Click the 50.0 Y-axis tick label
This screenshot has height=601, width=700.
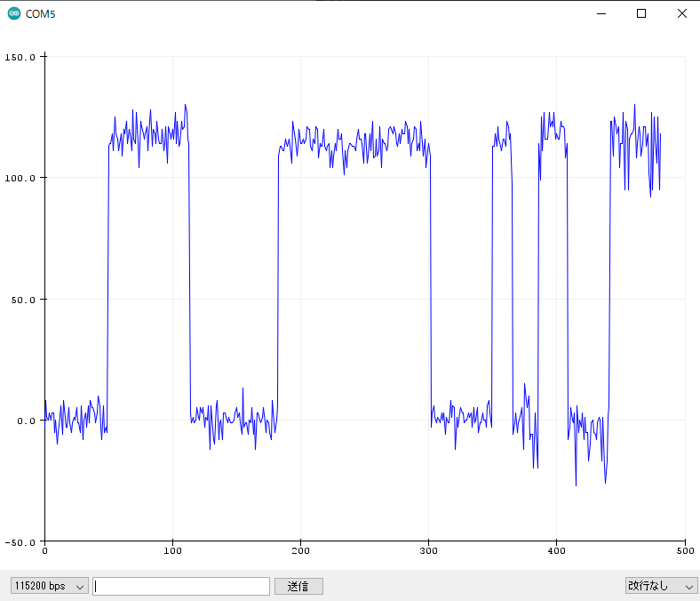point(24,300)
